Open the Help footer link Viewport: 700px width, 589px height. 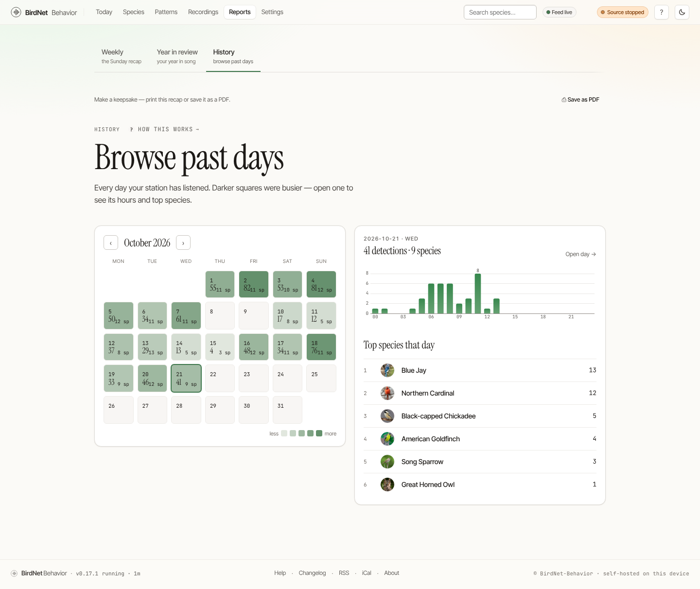point(280,573)
